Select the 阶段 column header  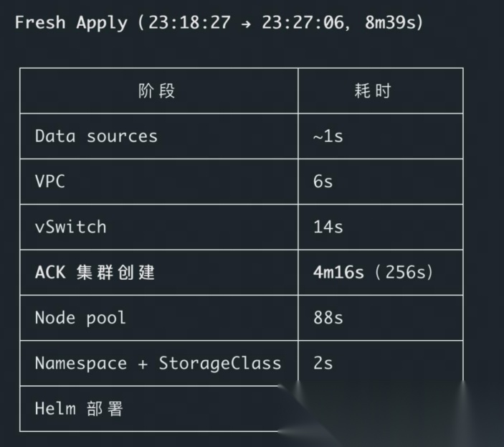[x=157, y=90]
